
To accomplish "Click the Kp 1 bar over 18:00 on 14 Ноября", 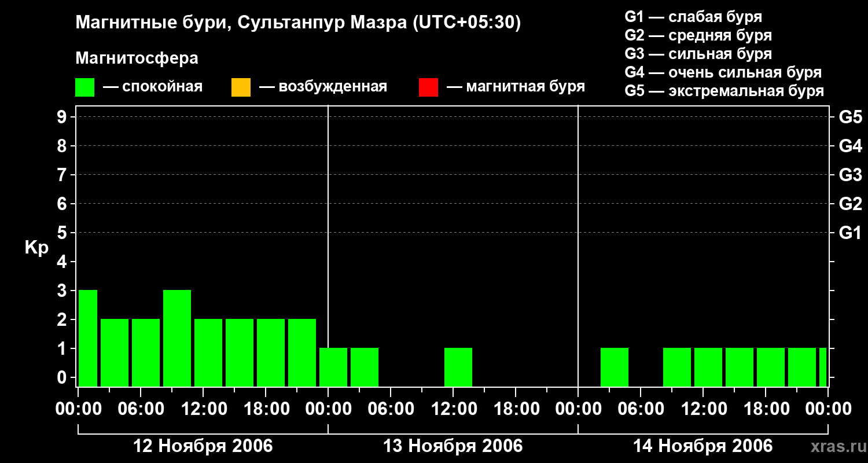I will point(771,367).
